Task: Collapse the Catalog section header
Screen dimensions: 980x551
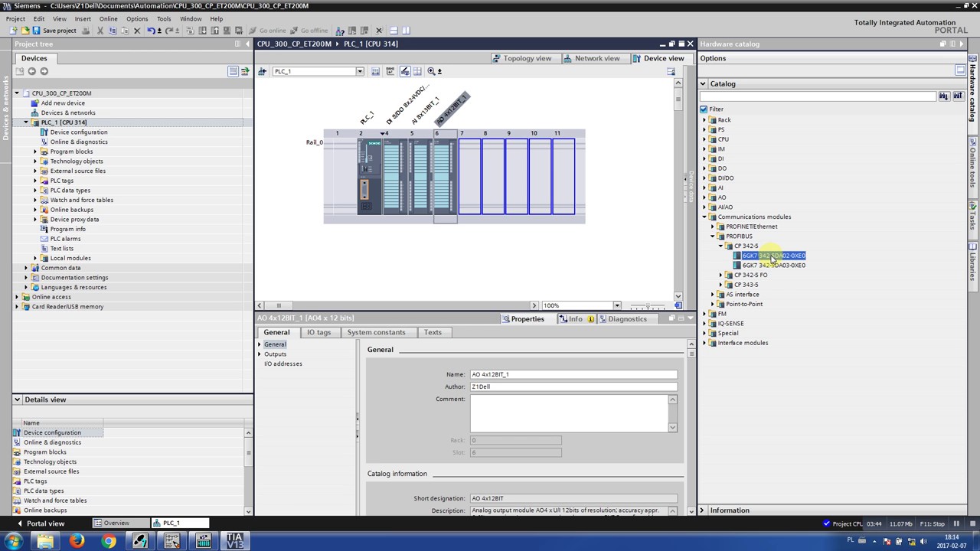Action: (703, 84)
